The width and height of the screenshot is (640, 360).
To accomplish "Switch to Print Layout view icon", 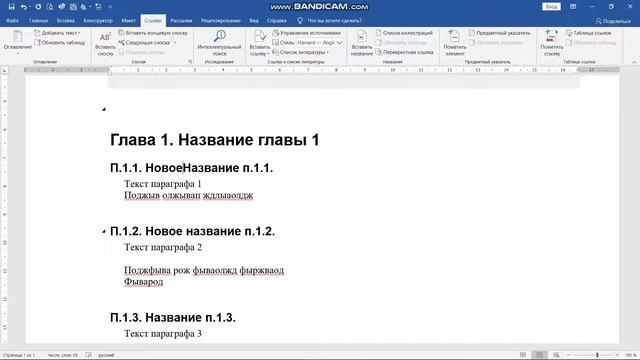I will pyautogui.click(x=539, y=355).
